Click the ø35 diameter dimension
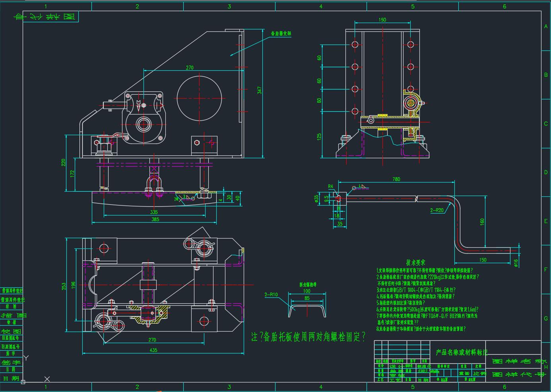Screen dimensions: 551x392 (x=317, y=198)
